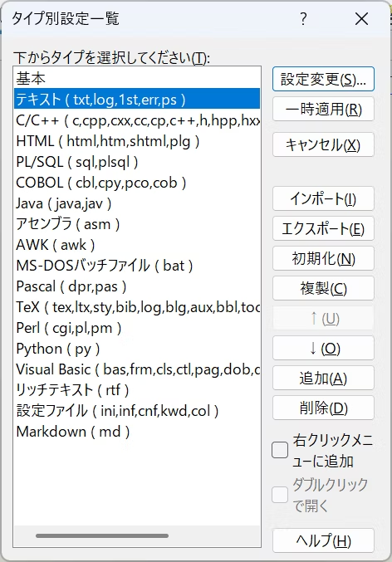The width and height of the screenshot is (392, 562).
Task: Select 基本 in the type list
Action: pos(137,78)
